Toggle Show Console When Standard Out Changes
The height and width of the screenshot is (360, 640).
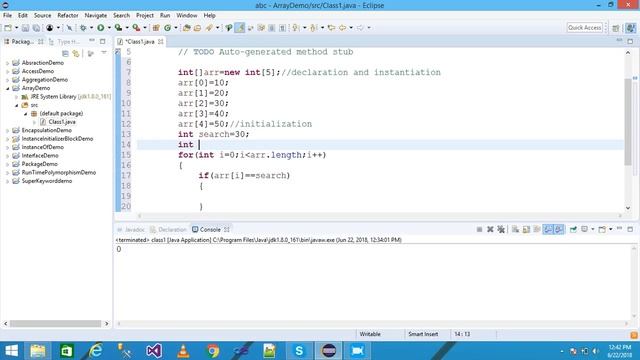coord(548,229)
